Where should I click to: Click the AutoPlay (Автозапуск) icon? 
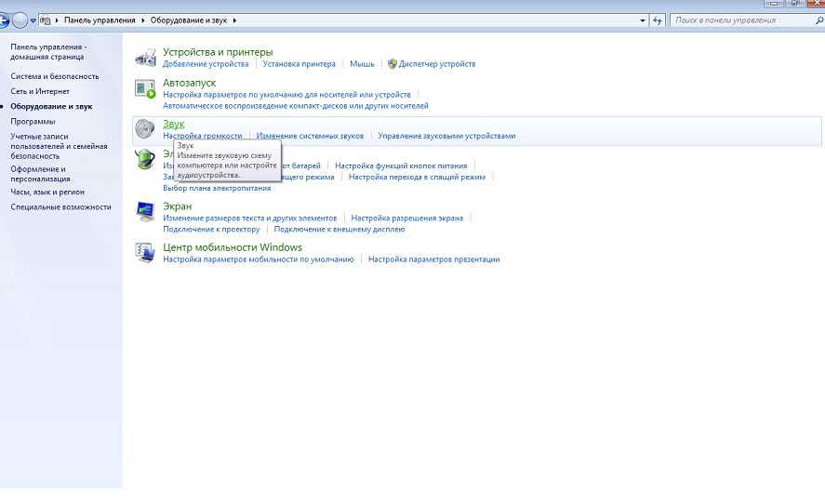145,88
